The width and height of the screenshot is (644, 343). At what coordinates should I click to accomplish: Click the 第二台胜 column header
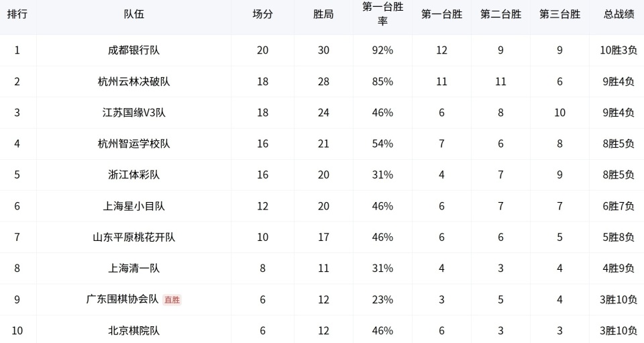coord(500,14)
